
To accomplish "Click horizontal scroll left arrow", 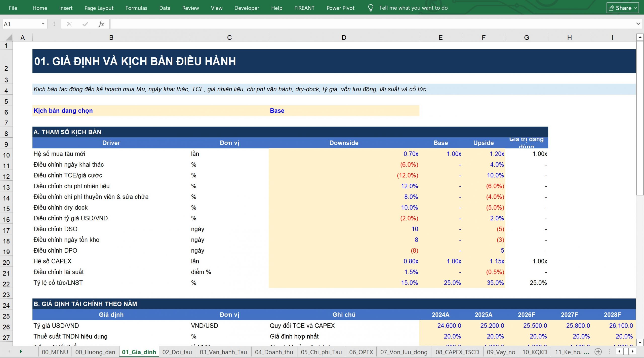I will pos(619,351).
